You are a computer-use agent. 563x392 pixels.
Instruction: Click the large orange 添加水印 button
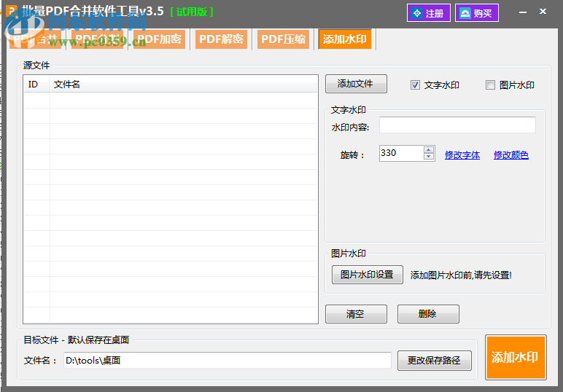coord(516,357)
